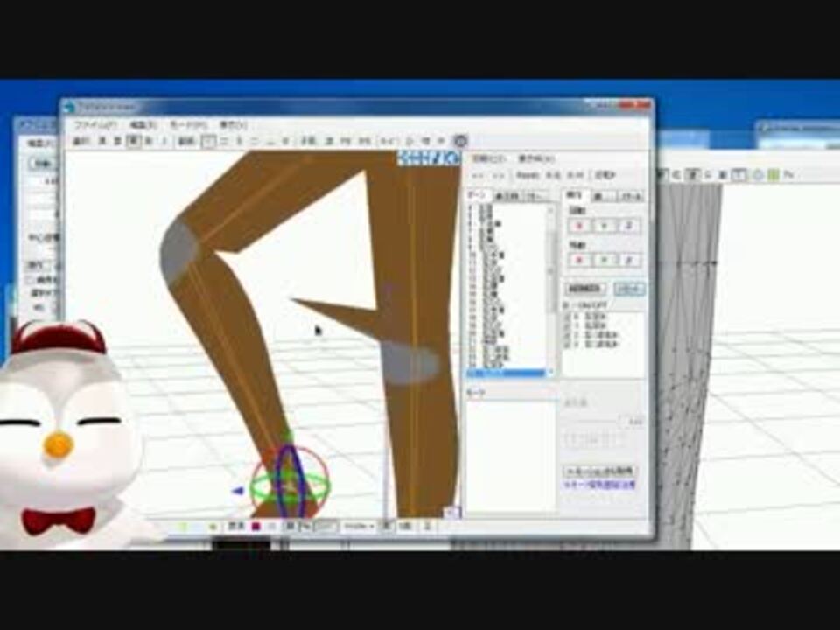Switch to the middle tab above the bone list
The width and height of the screenshot is (840, 630).
(507, 195)
